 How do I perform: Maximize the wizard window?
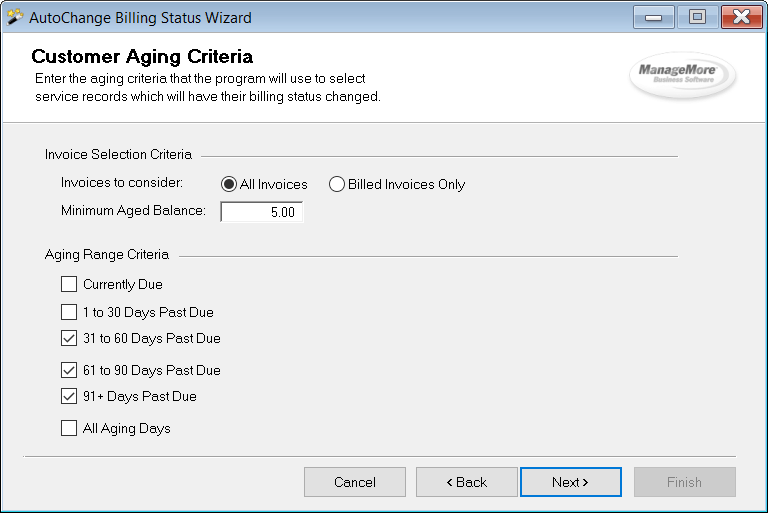(697, 17)
